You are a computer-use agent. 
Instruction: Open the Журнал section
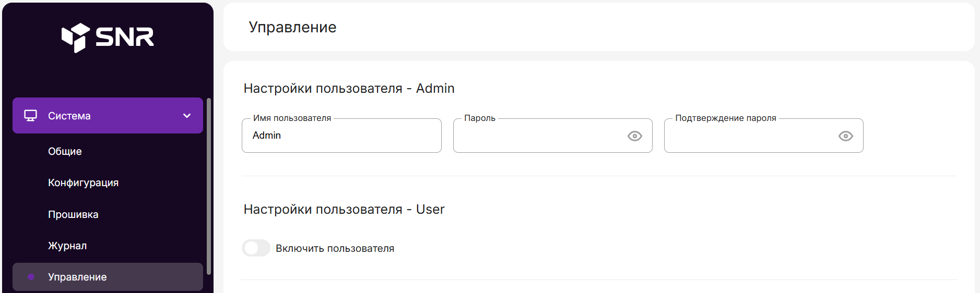click(x=67, y=246)
